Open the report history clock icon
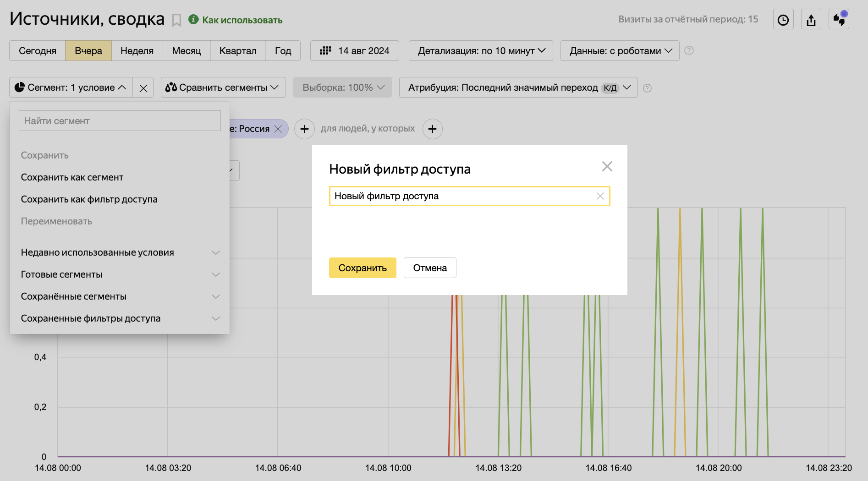868x481 pixels. pyautogui.click(x=783, y=20)
